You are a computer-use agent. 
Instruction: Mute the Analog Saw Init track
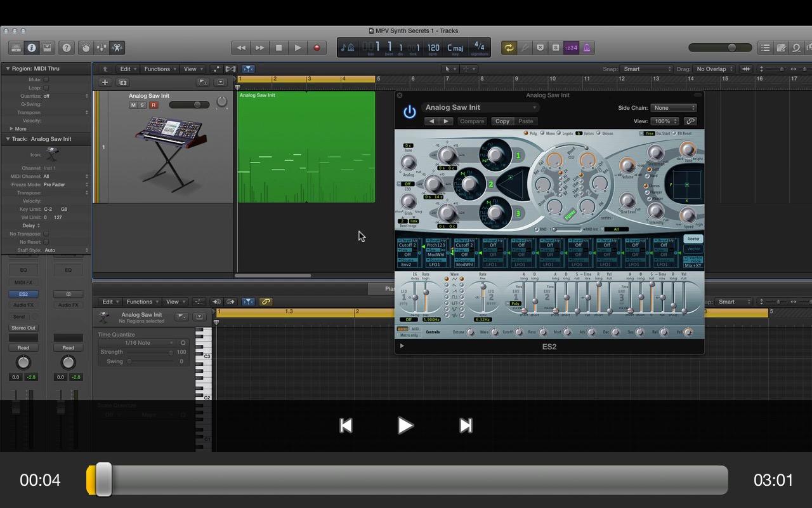pos(133,105)
